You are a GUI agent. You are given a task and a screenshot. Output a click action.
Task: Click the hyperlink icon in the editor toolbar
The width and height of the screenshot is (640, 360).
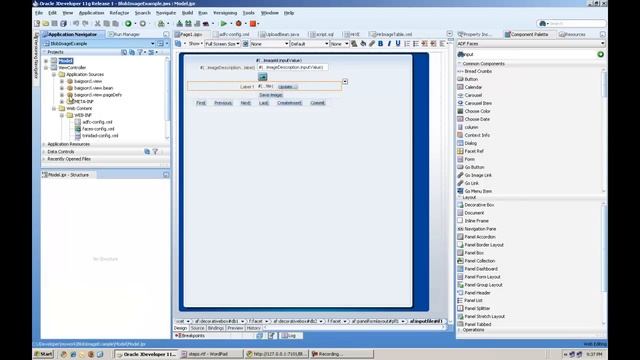point(371,44)
